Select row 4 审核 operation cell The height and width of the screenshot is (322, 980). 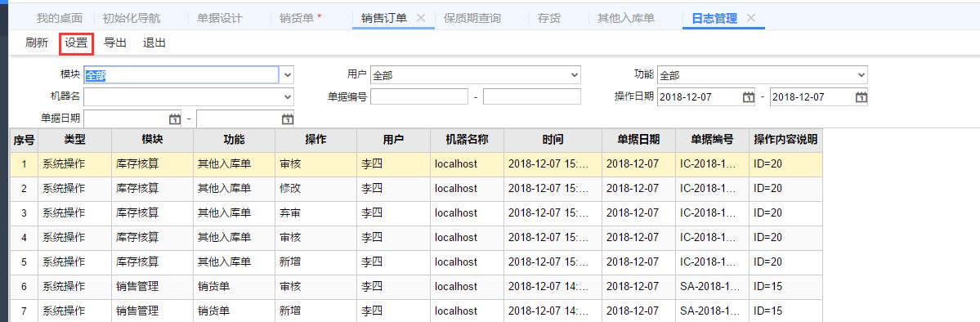click(x=315, y=238)
